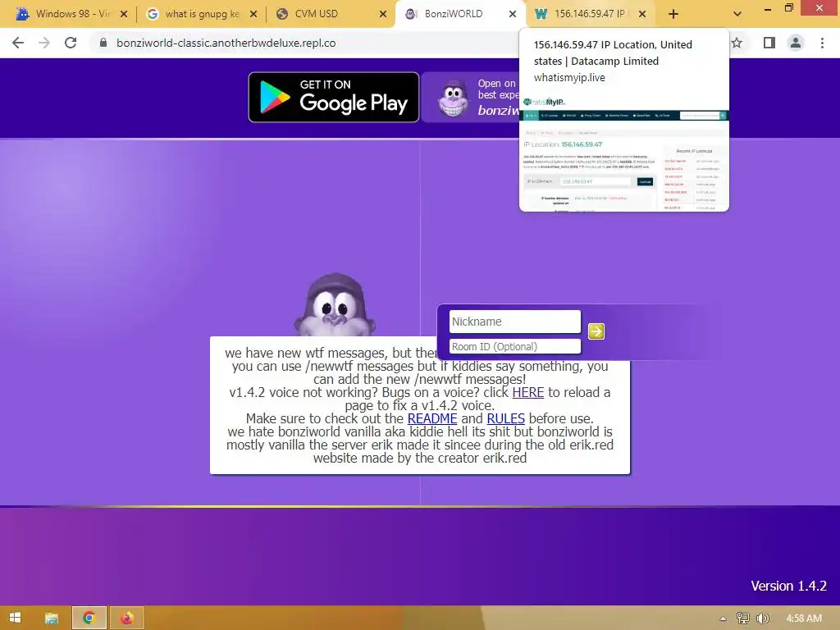This screenshot has width=840, height=630.
Task: Show hidden system tray icons
Action: point(723,619)
